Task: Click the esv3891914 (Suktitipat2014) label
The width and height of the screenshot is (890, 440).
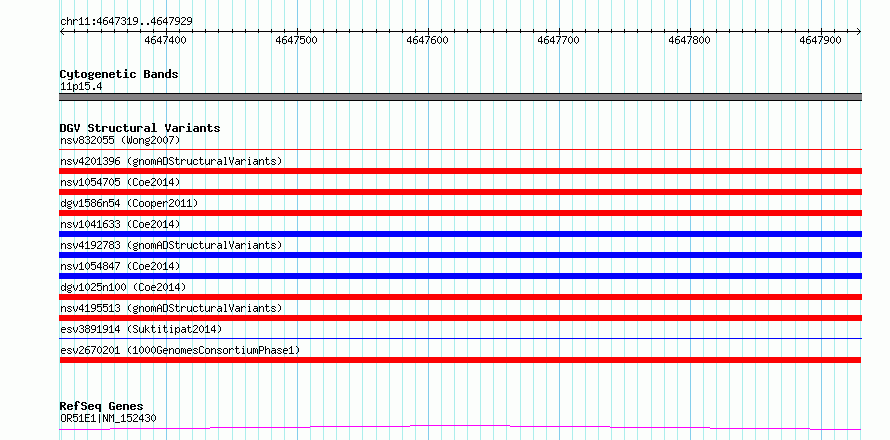Action: (141, 329)
